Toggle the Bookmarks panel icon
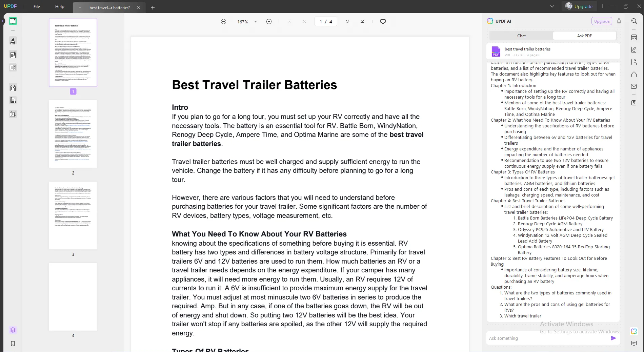The width and height of the screenshot is (644, 352). [13, 344]
